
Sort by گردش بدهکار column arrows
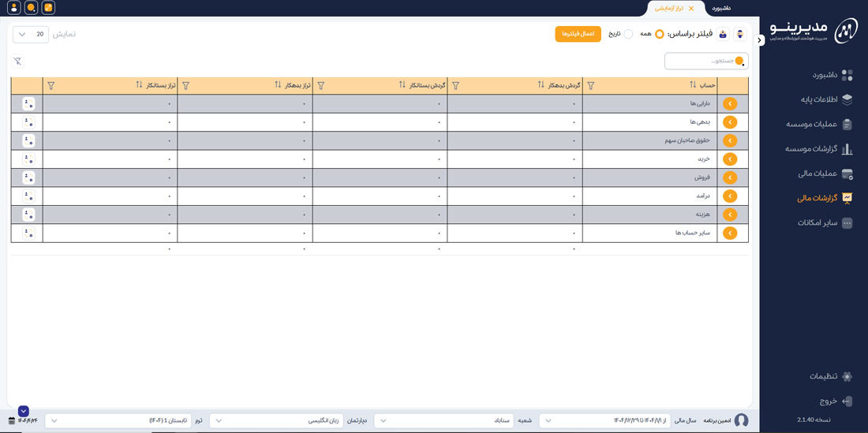pos(541,85)
